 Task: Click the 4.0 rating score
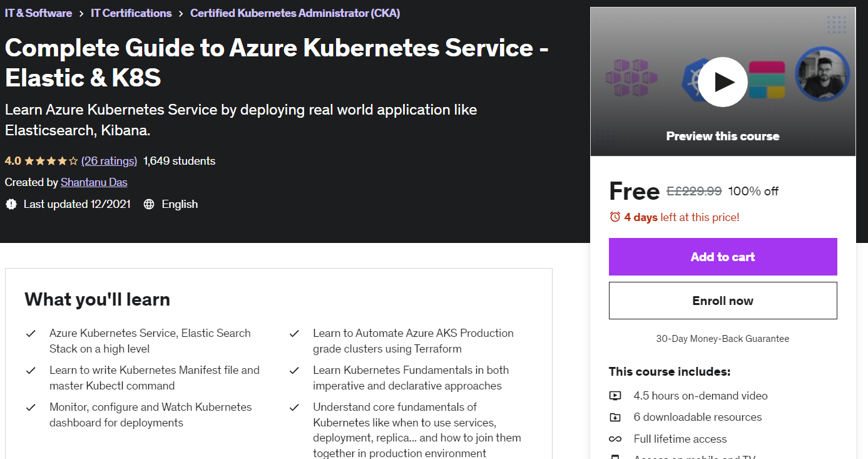tap(13, 161)
